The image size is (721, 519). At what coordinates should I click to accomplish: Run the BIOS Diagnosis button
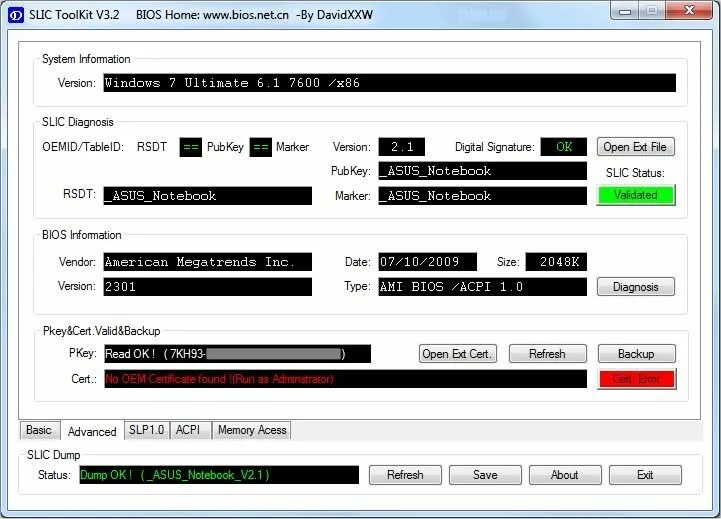[x=636, y=287]
